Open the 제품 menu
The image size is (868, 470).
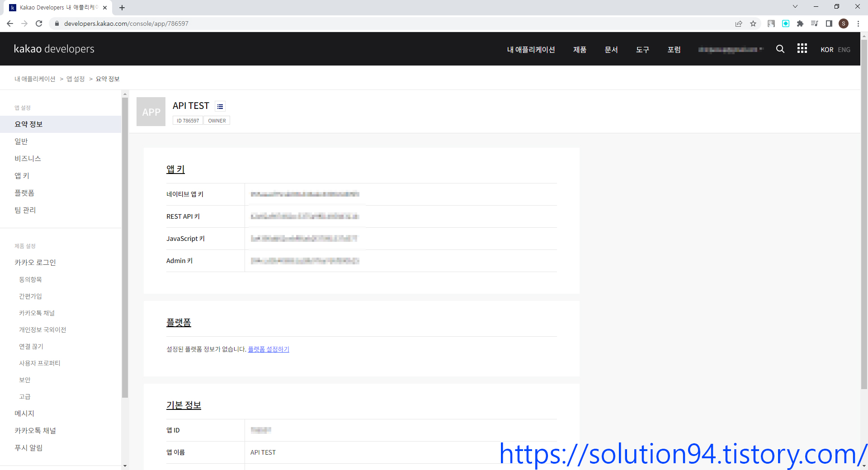580,50
